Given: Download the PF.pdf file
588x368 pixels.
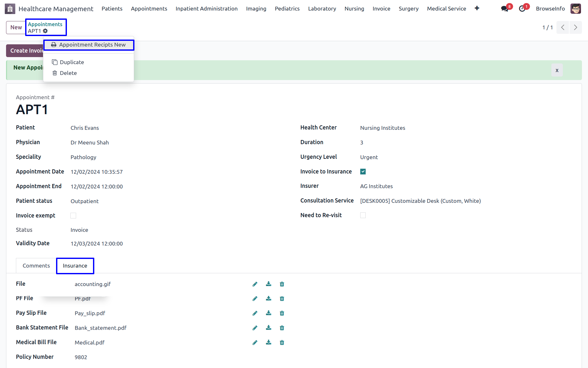Looking at the screenshot, I should coord(269,298).
